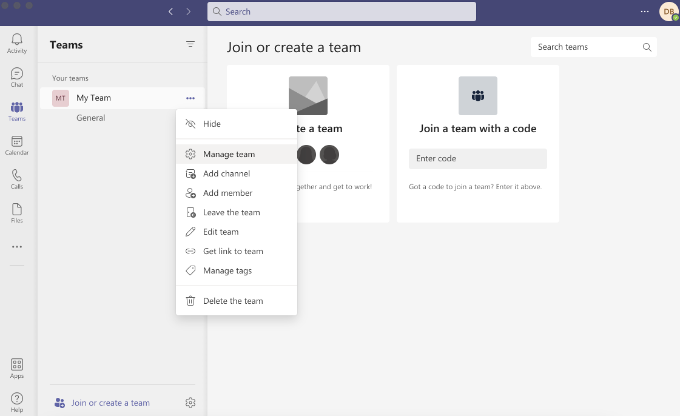Click the Your teams label
The image size is (680, 416).
pos(70,79)
